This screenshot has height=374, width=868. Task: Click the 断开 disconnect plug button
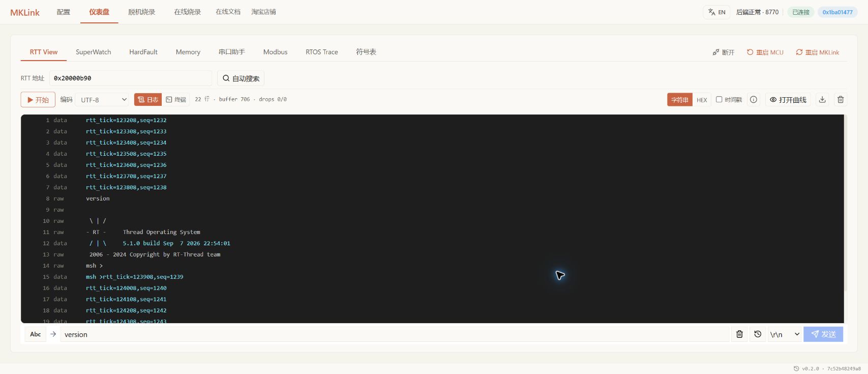pos(724,52)
